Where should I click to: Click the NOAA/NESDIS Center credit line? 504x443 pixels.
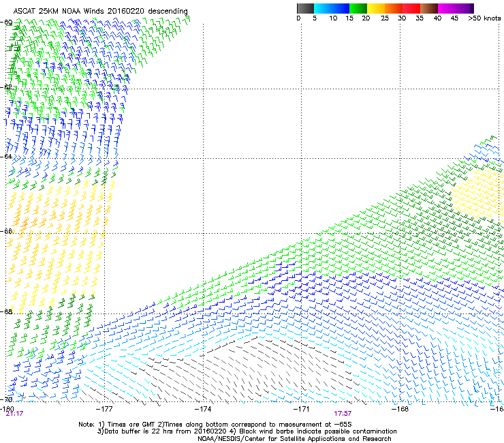[x=294, y=439]
